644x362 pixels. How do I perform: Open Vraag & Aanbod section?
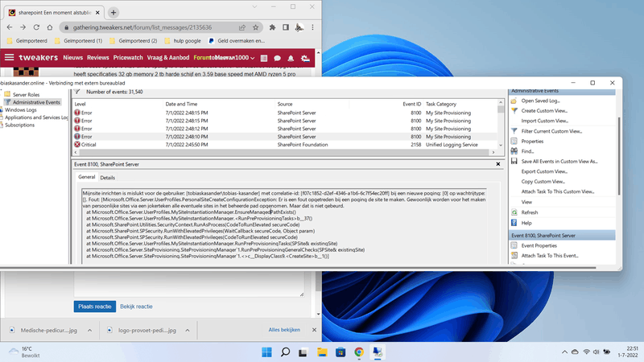(168, 57)
